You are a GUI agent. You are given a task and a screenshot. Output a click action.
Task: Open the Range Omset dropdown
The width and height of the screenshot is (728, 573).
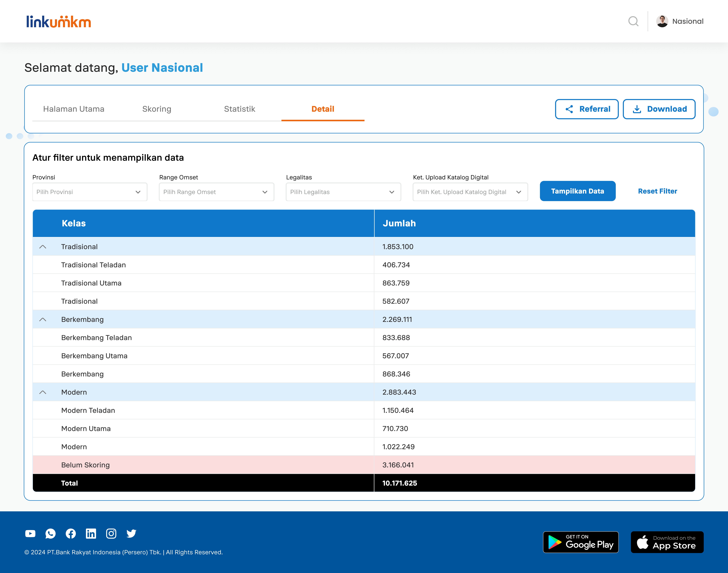click(217, 192)
